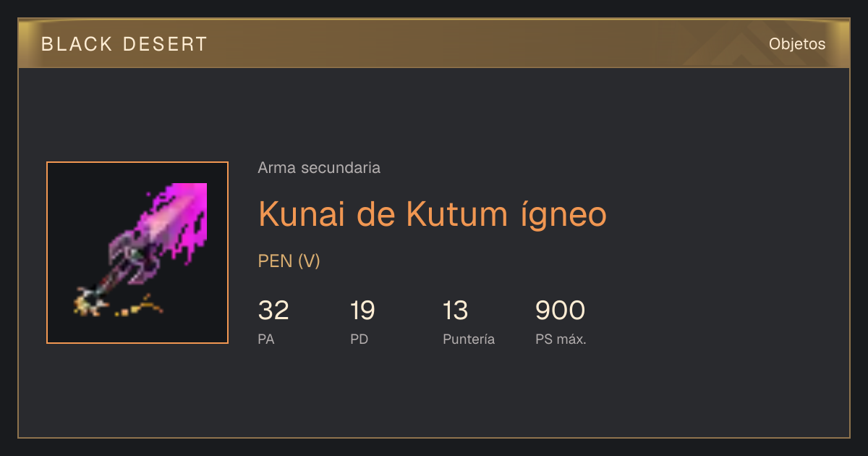Open the Objetos link in header
The width and height of the screenshot is (868, 456).
pos(797,44)
